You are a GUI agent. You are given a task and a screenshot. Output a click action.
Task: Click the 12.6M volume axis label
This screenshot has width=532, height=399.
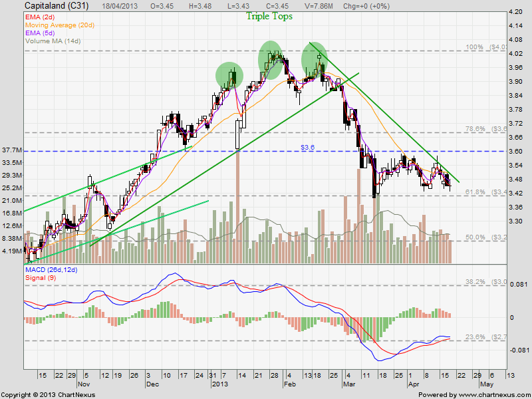point(12,225)
